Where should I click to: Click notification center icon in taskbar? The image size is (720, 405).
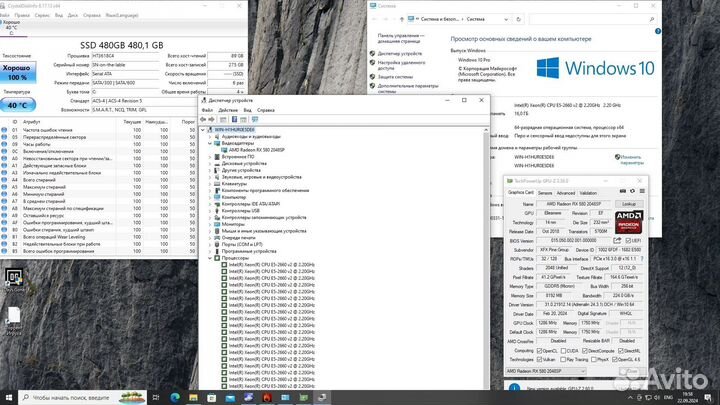[708, 397]
